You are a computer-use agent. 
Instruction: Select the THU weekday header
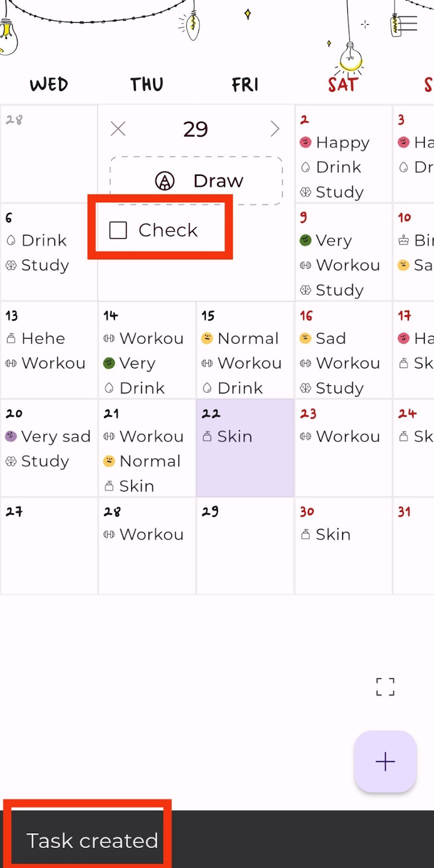pyautogui.click(x=146, y=85)
